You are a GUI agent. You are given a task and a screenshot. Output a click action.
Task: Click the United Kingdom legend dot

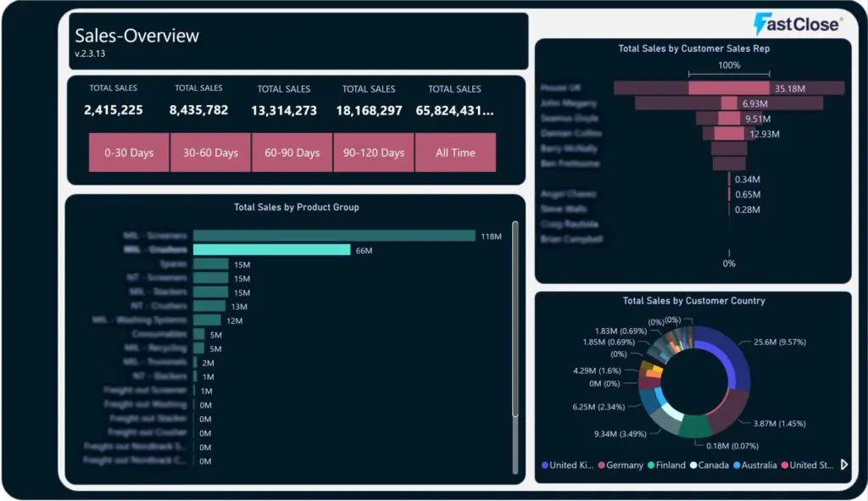[x=544, y=465]
